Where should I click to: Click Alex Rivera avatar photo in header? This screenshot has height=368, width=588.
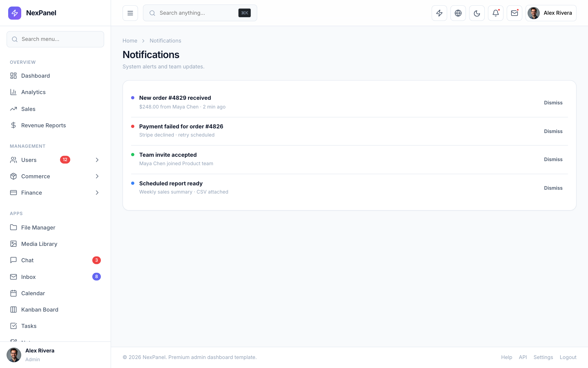534,13
